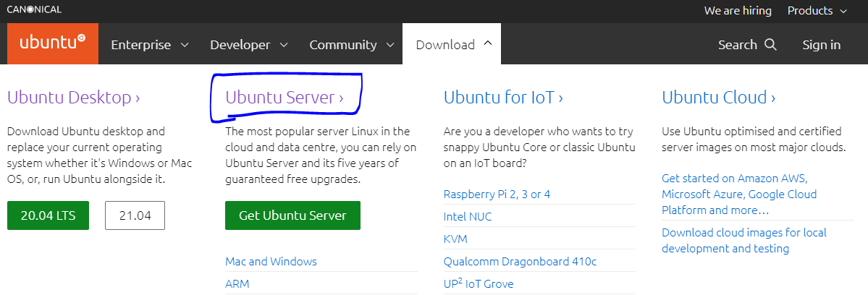Open the UP² IoT Grove link
868x295 pixels.
click(479, 284)
